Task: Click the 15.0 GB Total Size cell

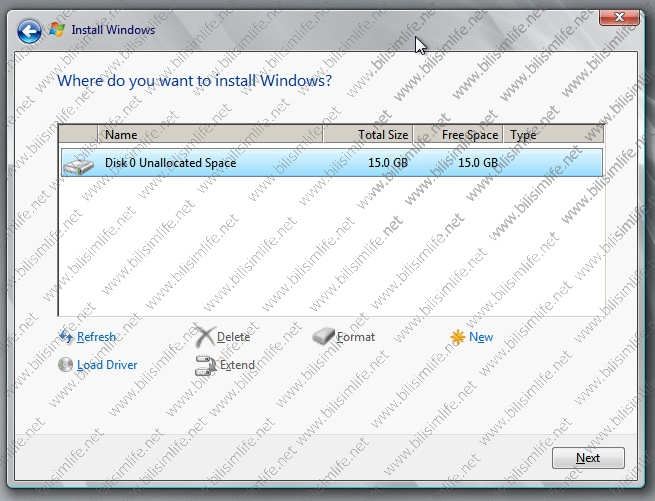Action: click(388, 163)
